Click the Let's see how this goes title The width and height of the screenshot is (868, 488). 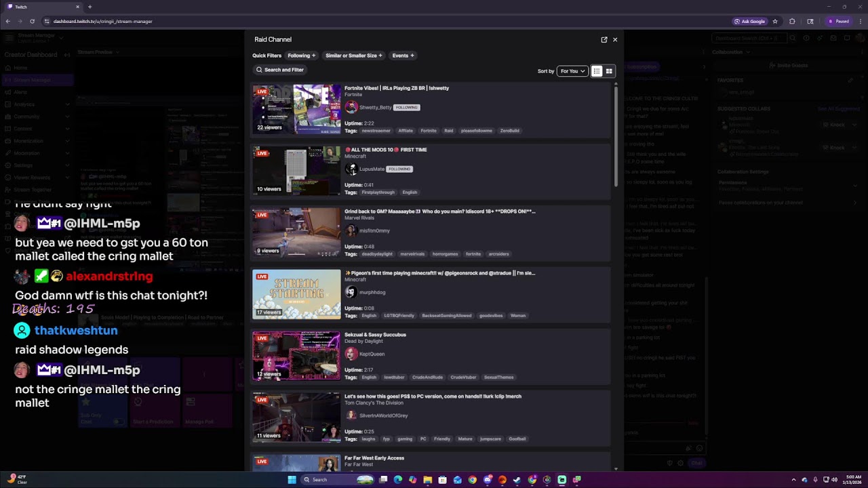pos(433,396)
